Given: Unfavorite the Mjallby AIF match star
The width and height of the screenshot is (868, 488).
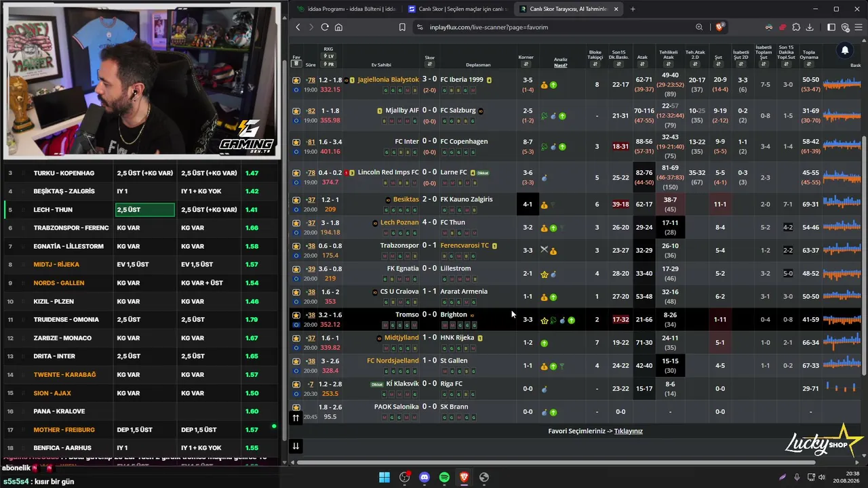Looking at the screenshot, I should click(x=296, y=111).
